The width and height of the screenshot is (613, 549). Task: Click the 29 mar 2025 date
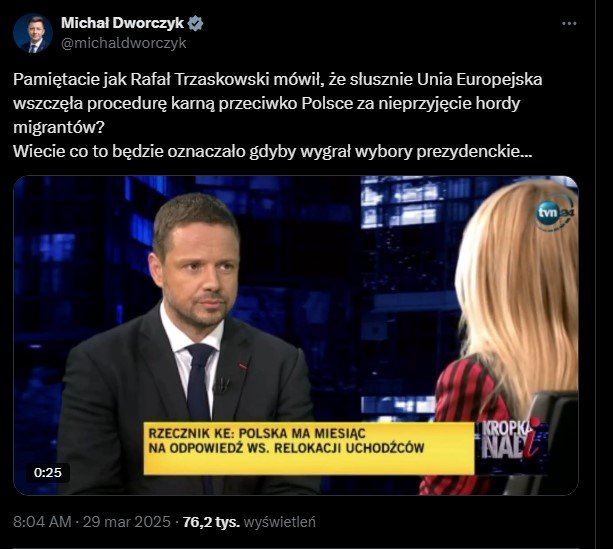coord(127,522)
